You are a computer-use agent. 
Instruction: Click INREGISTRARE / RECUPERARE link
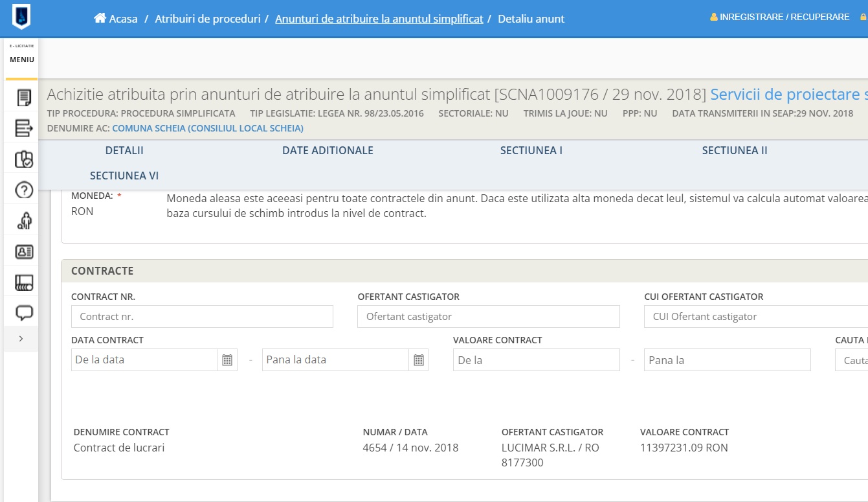click(784, 17)
